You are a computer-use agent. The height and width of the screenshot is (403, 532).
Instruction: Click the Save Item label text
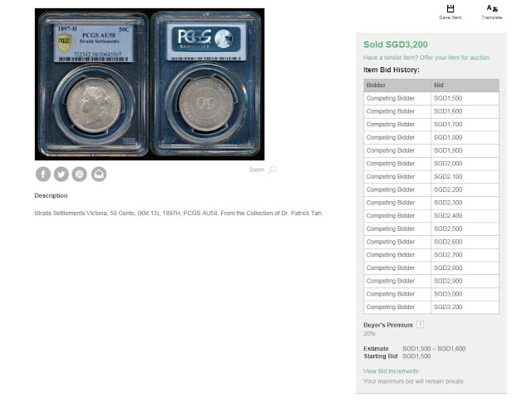(451, 17)
